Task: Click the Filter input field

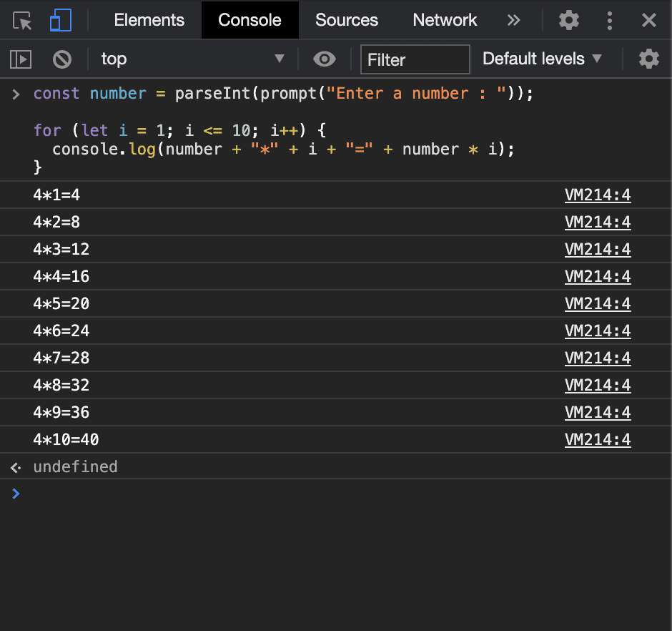Action: coord(415,59)
